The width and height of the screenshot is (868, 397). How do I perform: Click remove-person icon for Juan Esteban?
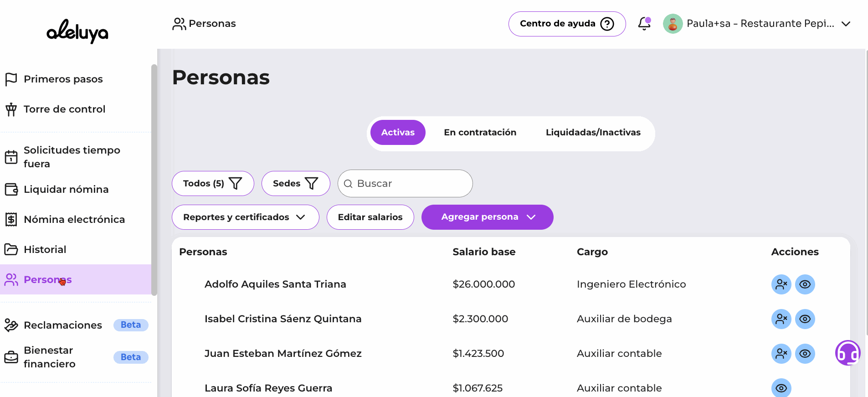[x=781, y=354]
